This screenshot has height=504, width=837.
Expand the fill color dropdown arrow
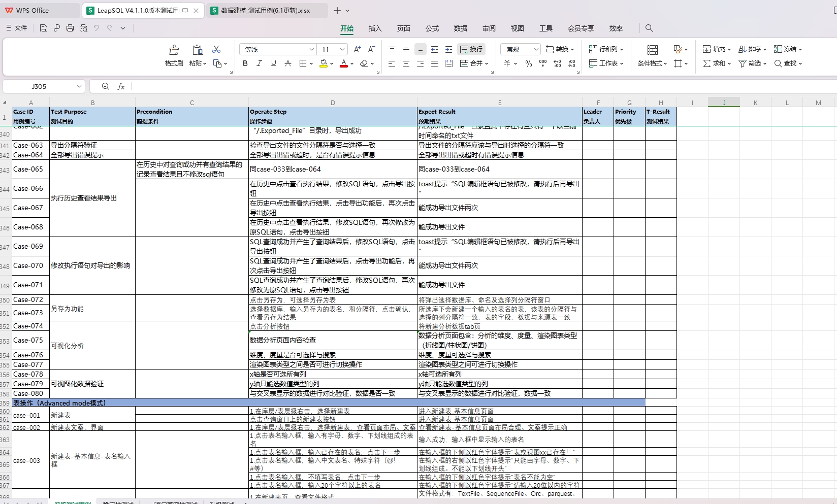332,64
